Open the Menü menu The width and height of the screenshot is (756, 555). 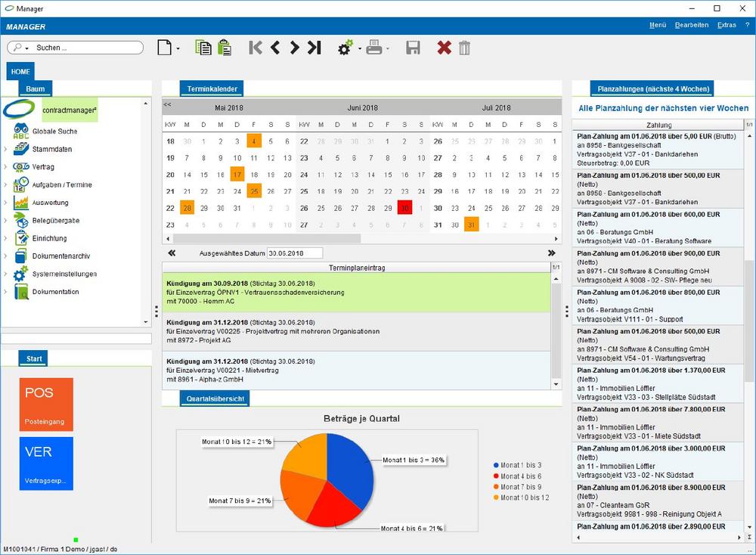pyautogui.click(x=658, y=25)
